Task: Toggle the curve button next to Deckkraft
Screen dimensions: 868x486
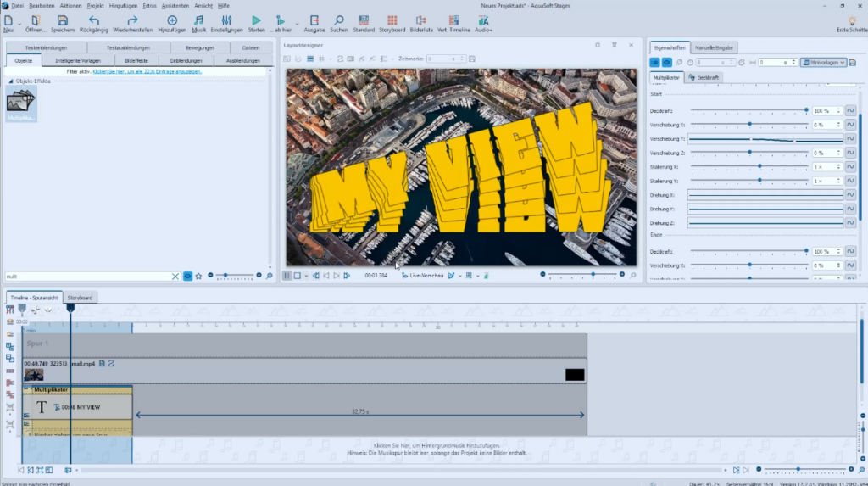Action: [x=849, y=111]
